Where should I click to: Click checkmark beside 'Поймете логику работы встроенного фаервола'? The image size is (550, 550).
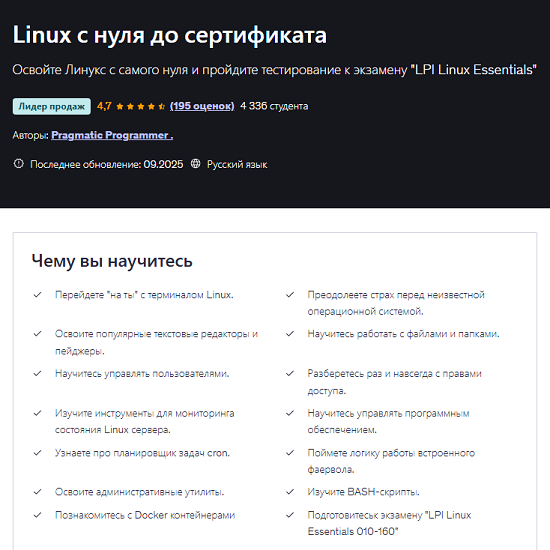[290, 453]
